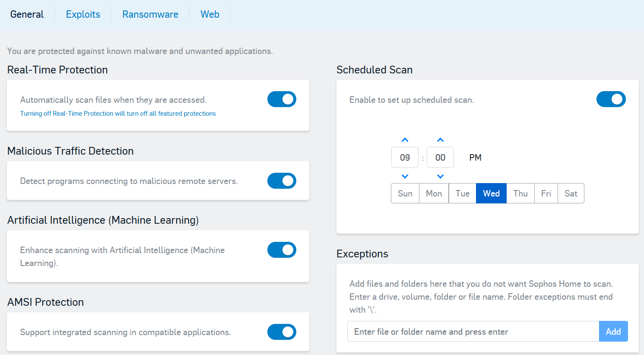Click the Add exception button
This screenshot has width=644, height=355.
click(613, 331)
